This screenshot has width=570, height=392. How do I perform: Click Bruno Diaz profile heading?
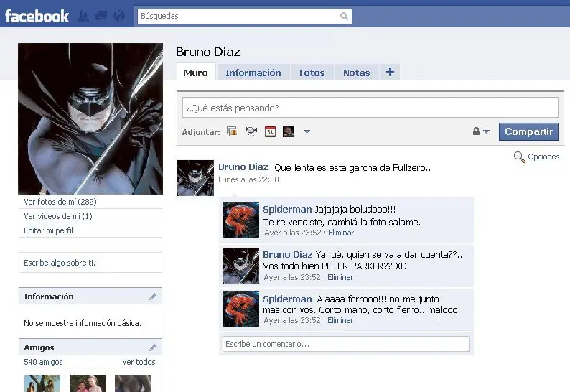208,52
